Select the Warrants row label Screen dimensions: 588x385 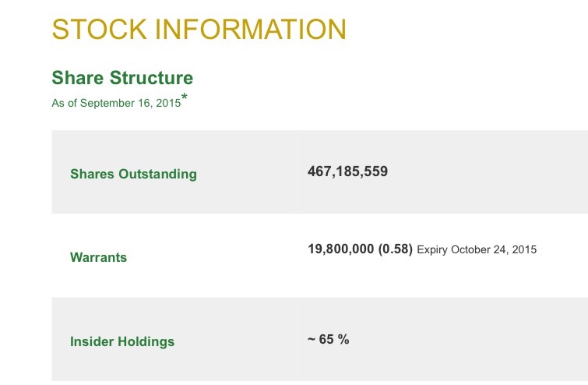(x=98, y=257)
